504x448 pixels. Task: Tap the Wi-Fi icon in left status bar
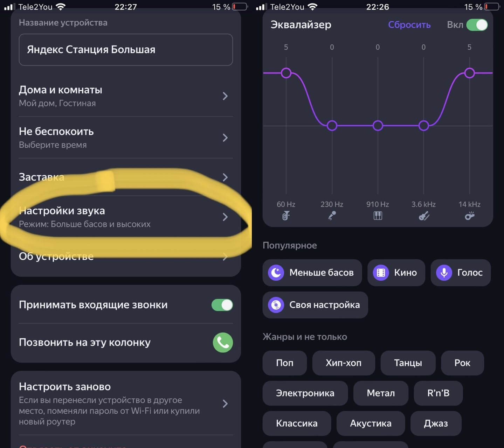coord(61,7)
